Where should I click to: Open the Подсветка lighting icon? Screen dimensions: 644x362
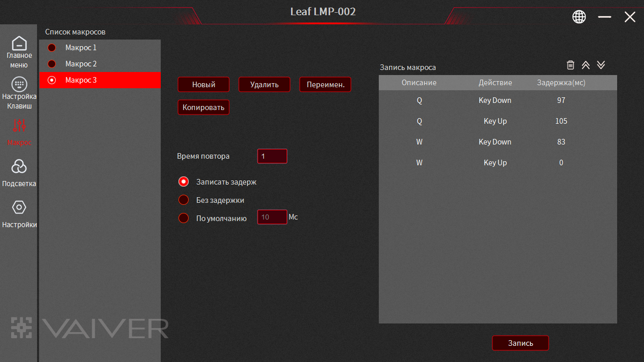tap(19, 166)
